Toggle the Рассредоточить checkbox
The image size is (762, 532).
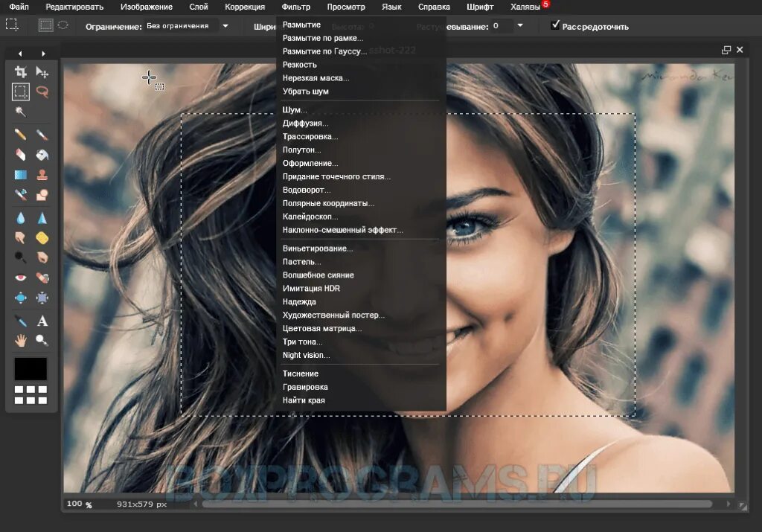click(x=555, y=25)
